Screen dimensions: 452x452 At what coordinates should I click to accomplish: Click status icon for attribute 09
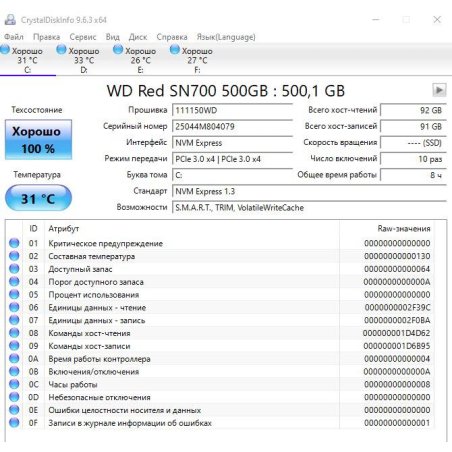click(x=14, y=346)
